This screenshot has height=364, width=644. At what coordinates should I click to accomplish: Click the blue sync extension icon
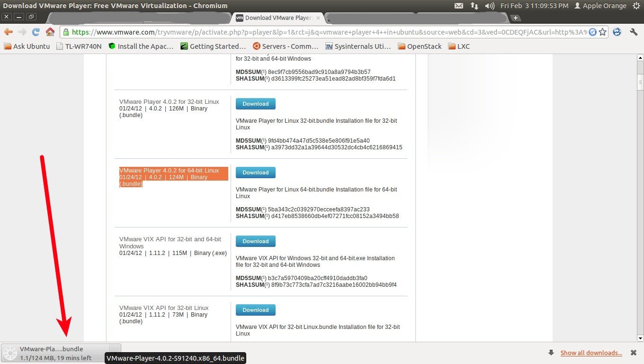[617, 32]
